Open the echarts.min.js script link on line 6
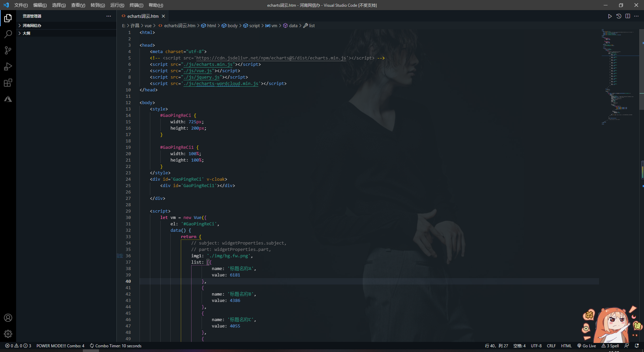 click(x=208, y=64)
